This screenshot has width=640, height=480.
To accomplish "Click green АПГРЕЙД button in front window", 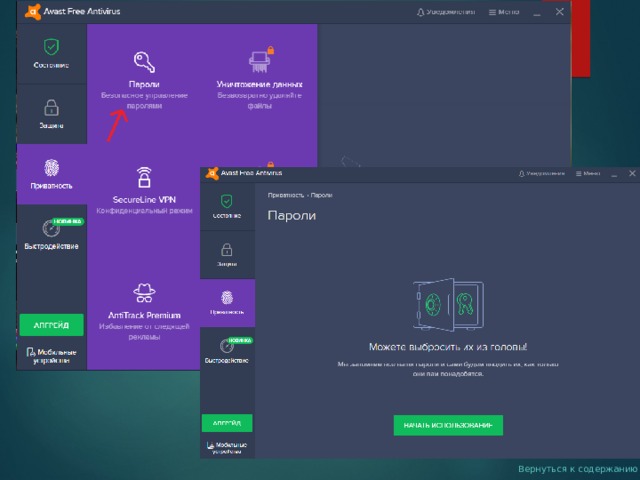I will tap(227, 423).
